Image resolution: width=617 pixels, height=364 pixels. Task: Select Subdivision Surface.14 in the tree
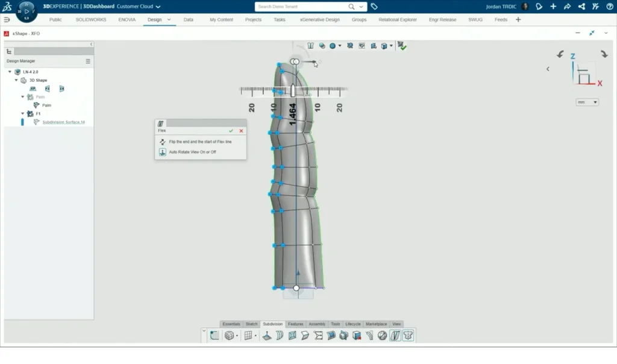[63, 122]
